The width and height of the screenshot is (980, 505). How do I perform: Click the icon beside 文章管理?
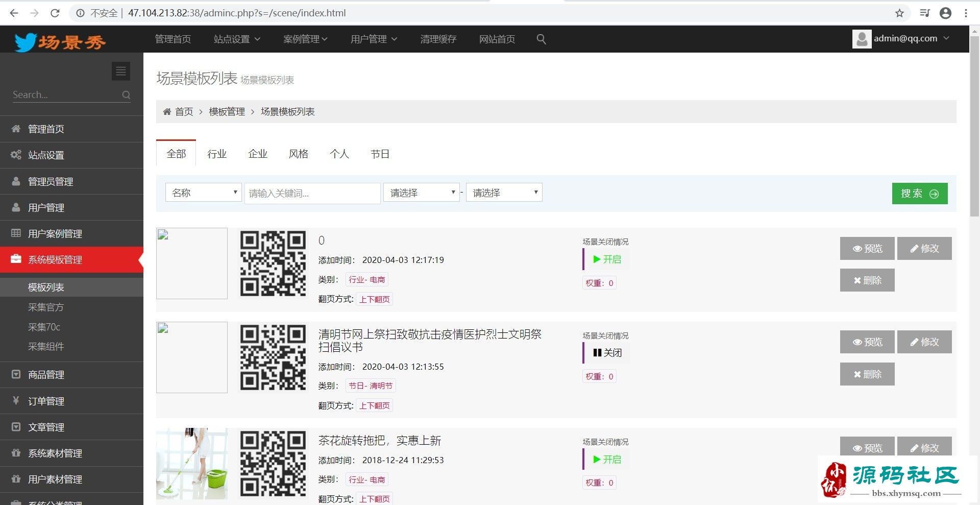[16, 426]
